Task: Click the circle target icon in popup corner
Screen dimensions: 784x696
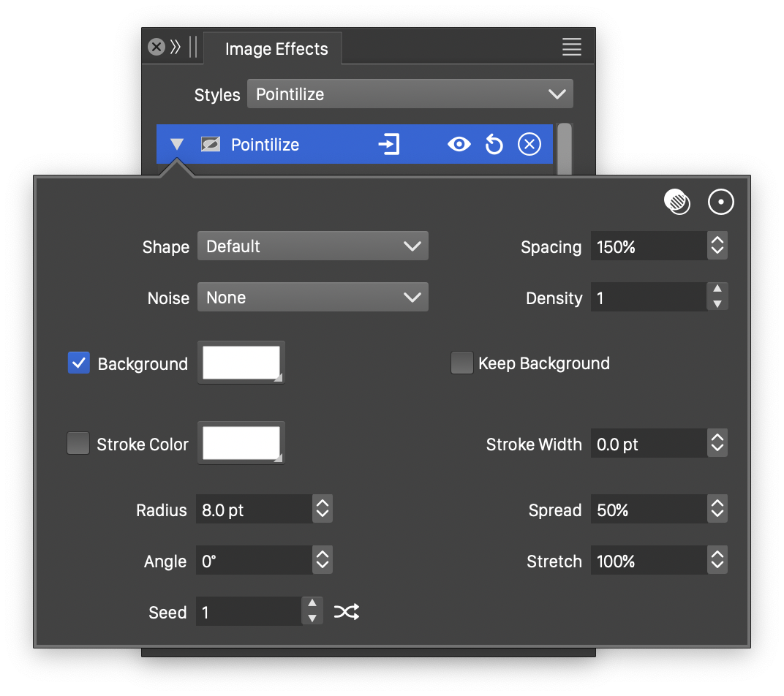Action: 720,203
